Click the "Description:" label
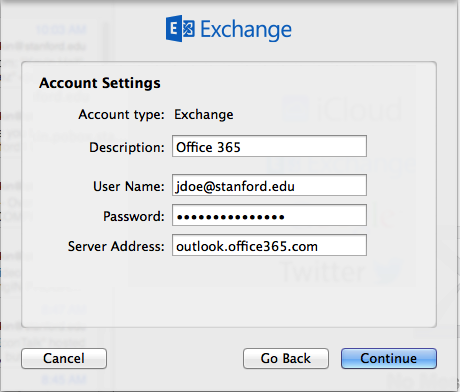The image size is (460, 392). pyautogui.click(x=127, y=147)
